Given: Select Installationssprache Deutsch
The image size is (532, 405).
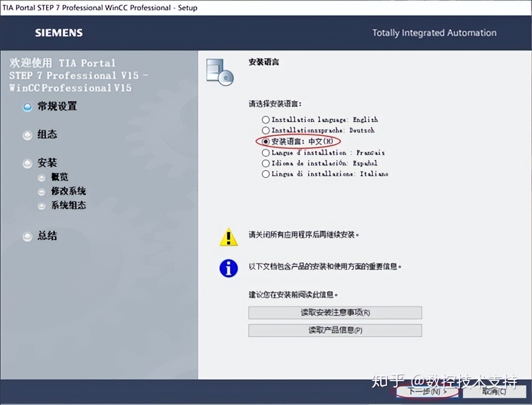Looking at the screenshot, I should 266,131.
